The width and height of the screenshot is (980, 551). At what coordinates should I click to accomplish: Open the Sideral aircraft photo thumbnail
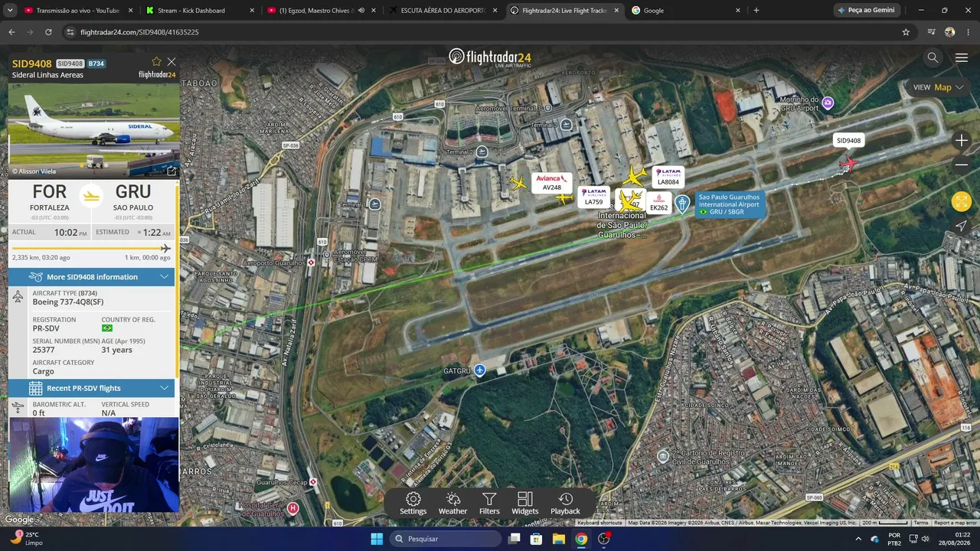point(93,130)
